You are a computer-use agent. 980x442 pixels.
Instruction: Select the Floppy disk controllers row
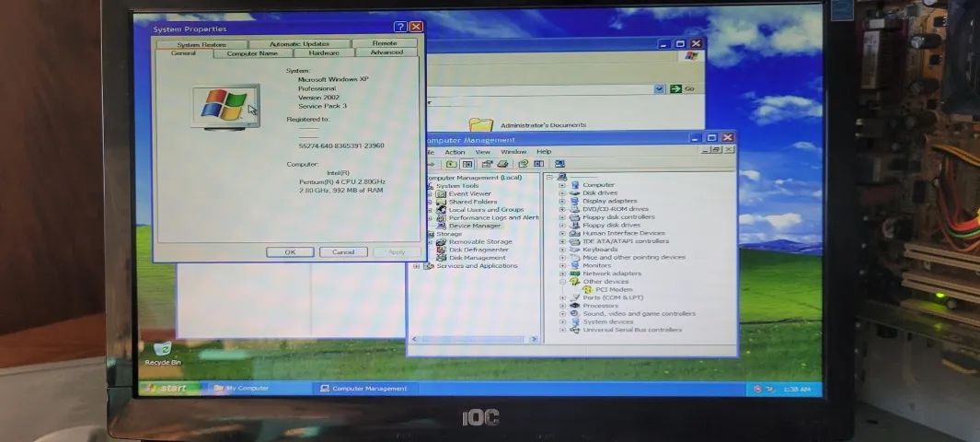(x=612, y=217)
